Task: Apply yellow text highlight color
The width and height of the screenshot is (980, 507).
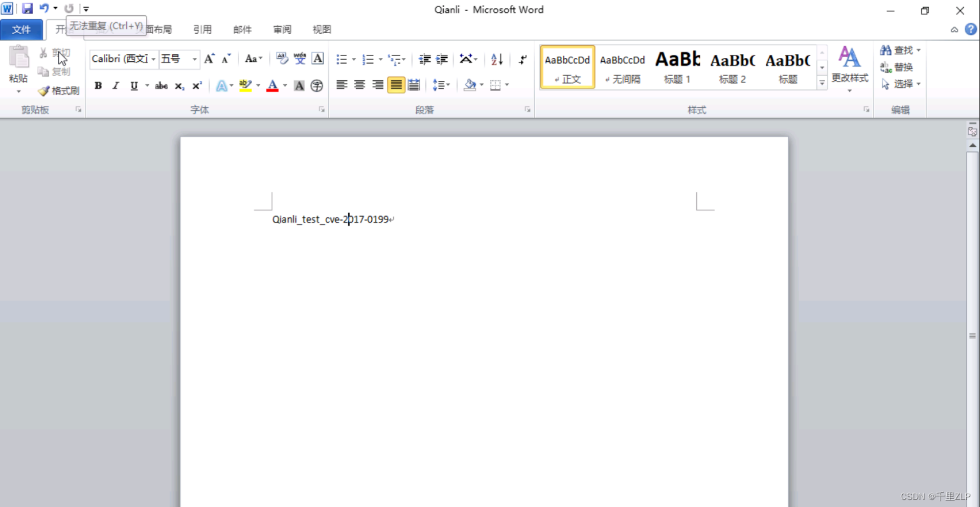Action: pos(245,85)
